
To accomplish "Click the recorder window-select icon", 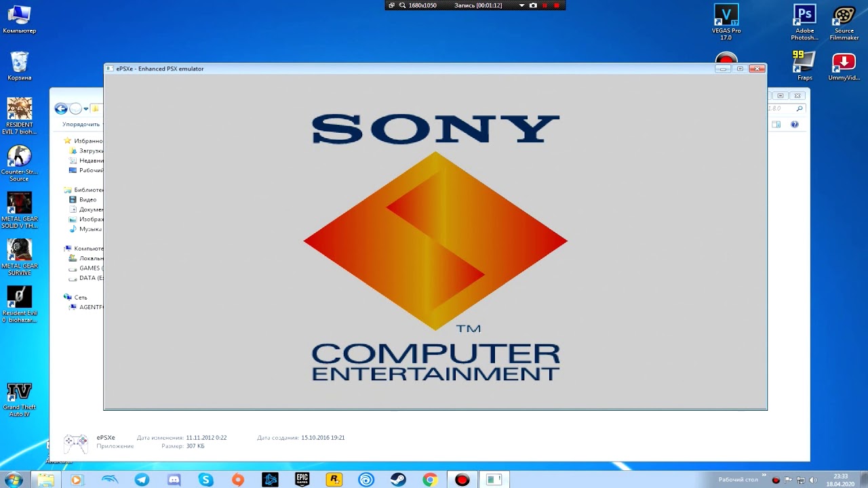I will 391,5.
